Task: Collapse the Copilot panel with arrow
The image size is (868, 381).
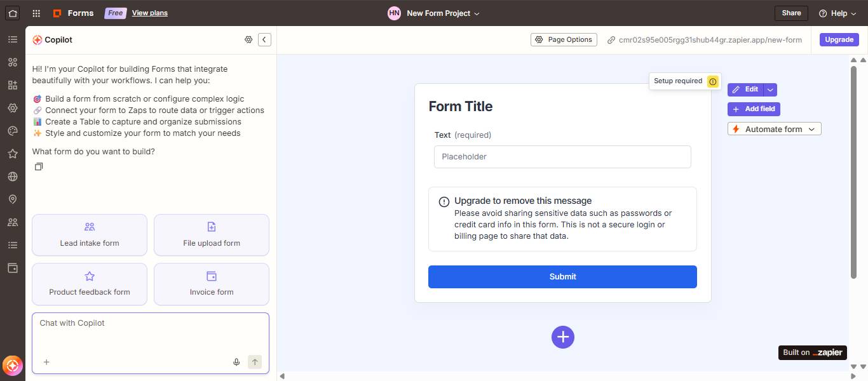Action: [x=264, y=39]
